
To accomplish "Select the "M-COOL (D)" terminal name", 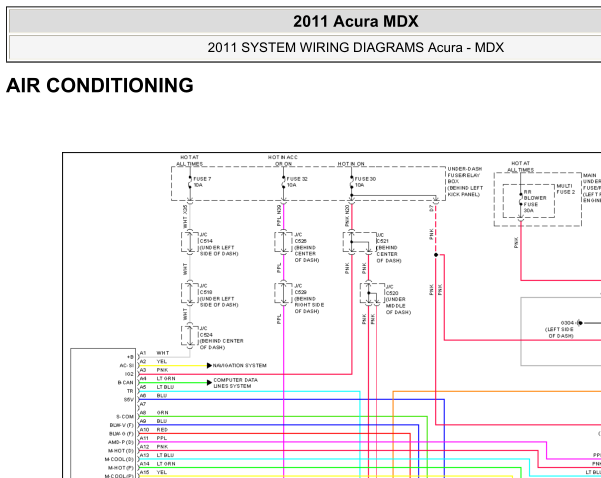I will tap(120, 459).
